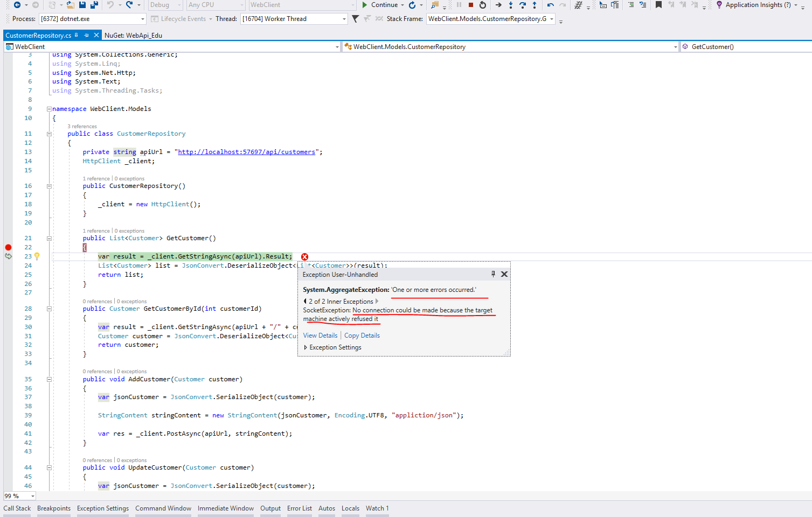812x517 pixels.
Task: Switch to the NuGet: WebApi_Edu tab
Action: pyautogui.click(x=133, y=36)
